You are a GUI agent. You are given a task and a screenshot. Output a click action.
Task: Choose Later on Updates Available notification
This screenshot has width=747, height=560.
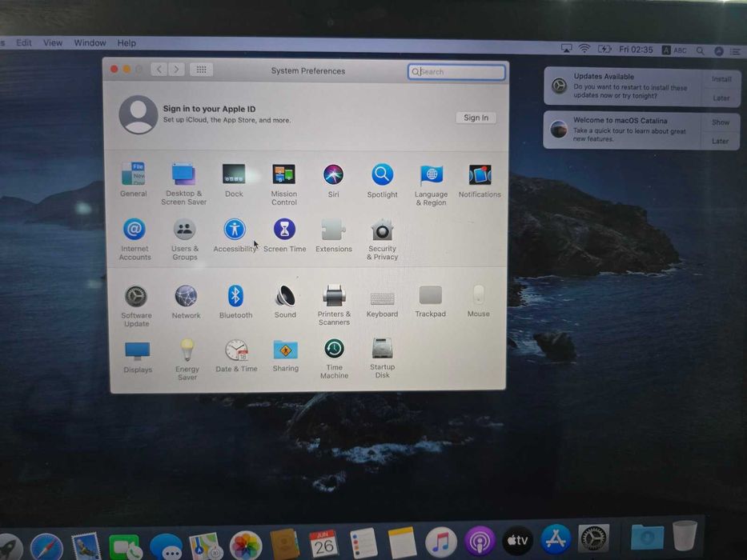tap(721, 98)
